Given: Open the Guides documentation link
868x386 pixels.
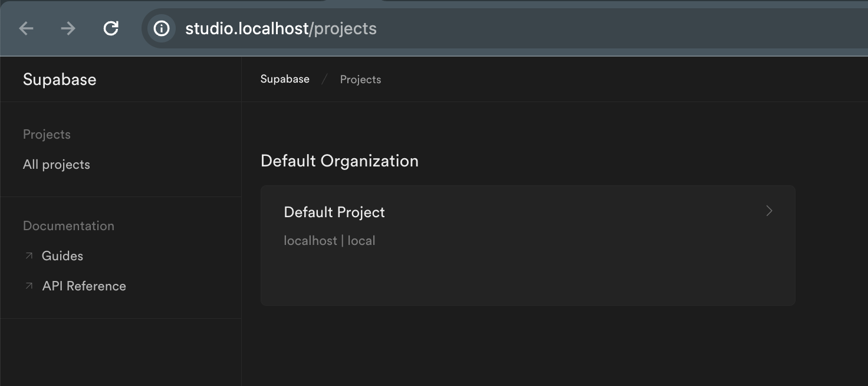Looking at the screenshot, I should 63,256.
